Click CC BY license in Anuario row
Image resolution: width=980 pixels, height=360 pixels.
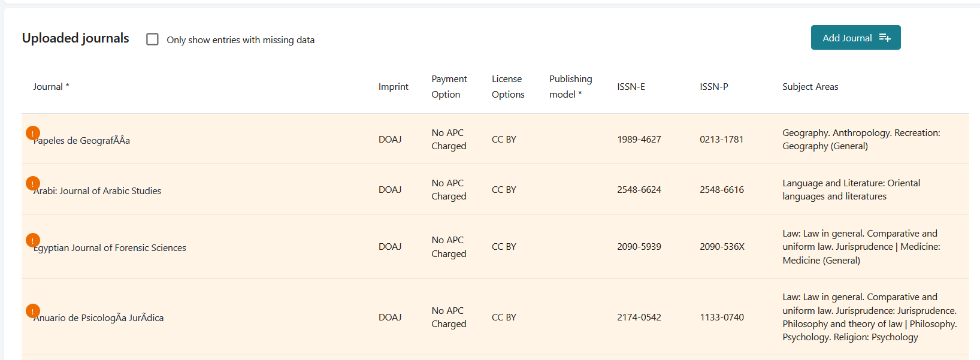tap(504, 317)
